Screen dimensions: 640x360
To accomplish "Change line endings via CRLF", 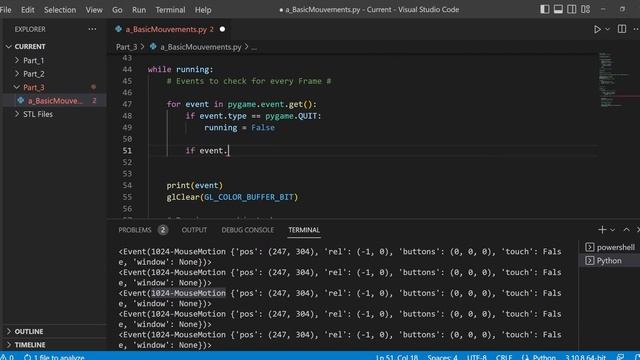I will [504, 357].
